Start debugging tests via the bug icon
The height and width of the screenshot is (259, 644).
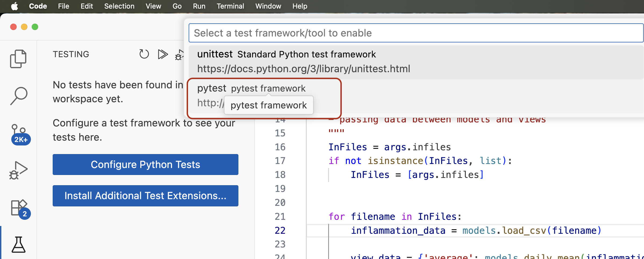point(179,55)
